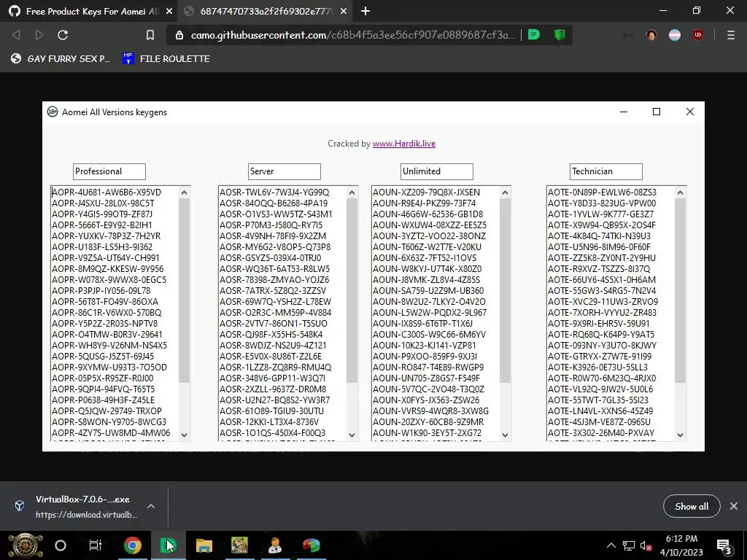This screenshot has width=747, height=560.
Task: Click the Professional text field
Action: click(x=109, y=171)
